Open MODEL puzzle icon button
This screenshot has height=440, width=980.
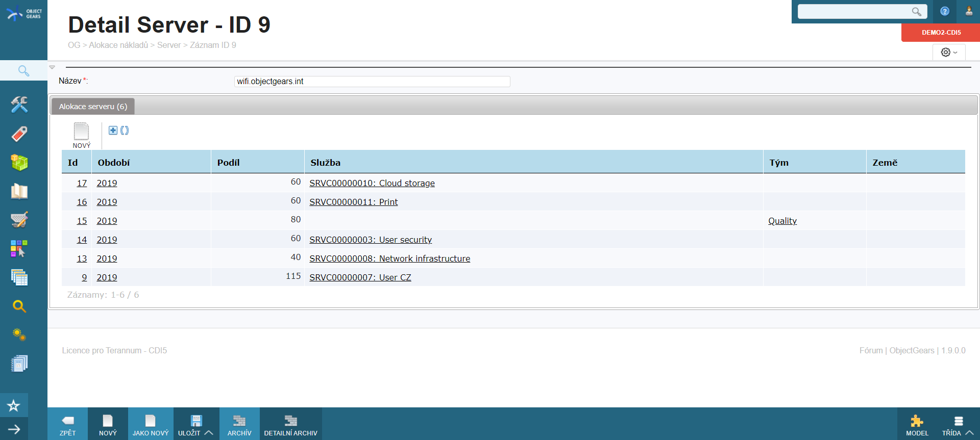coord(917,424)
